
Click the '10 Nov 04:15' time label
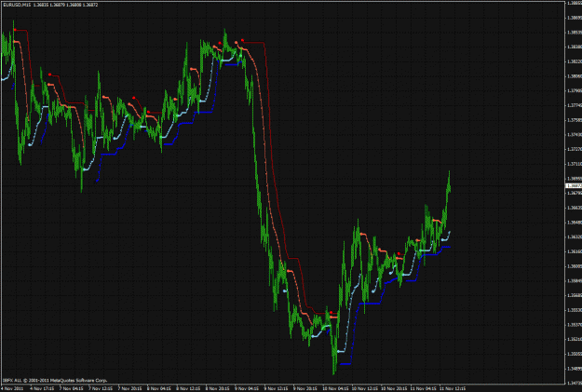pos(335,388)
